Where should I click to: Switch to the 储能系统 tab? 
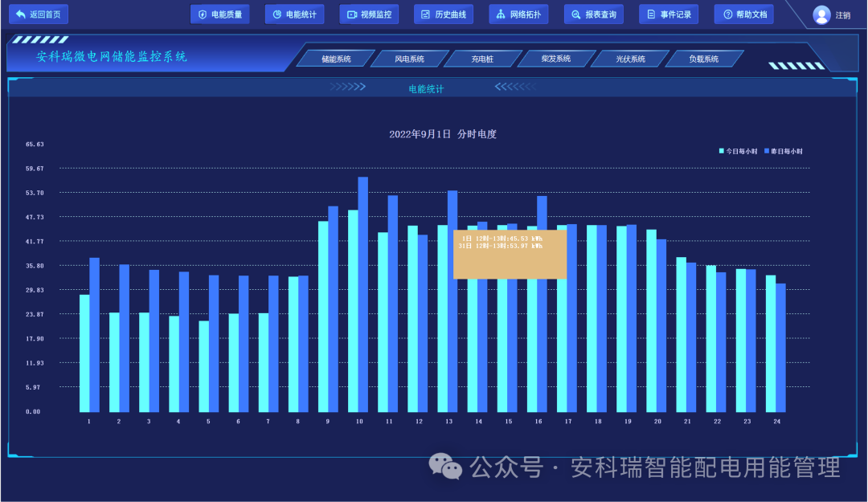pos(336,59)
